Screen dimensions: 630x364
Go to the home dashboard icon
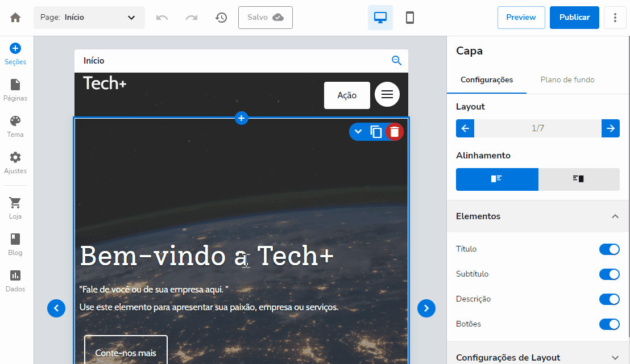[15, 18]
